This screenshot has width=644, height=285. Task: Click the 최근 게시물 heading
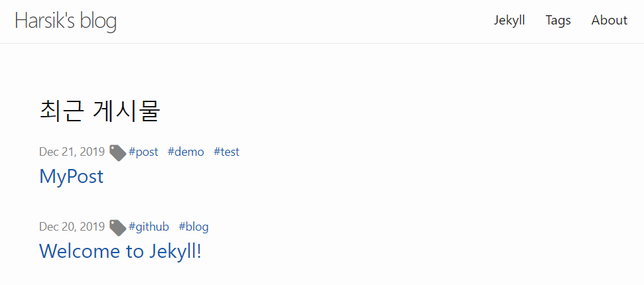coord(99,111)
